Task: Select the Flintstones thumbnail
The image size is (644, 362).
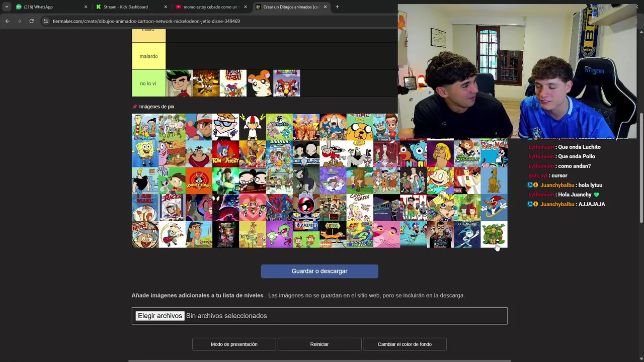Action: (x=386, y=180)
